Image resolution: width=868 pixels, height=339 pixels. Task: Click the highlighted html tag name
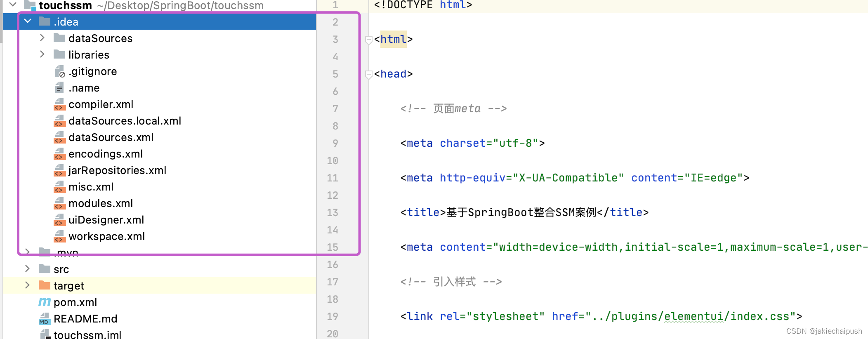[x=393, y=40]
